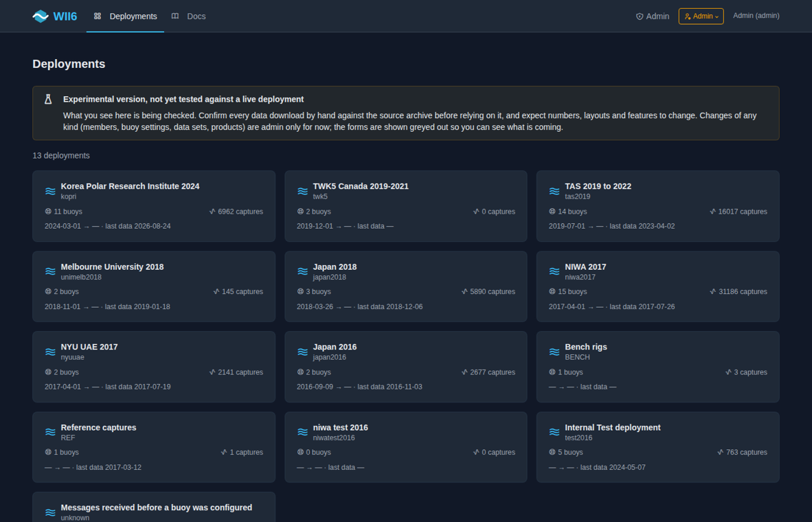Click wave icon on TWK5 Canada card
812x522 pixels.
tap(302, 191)
